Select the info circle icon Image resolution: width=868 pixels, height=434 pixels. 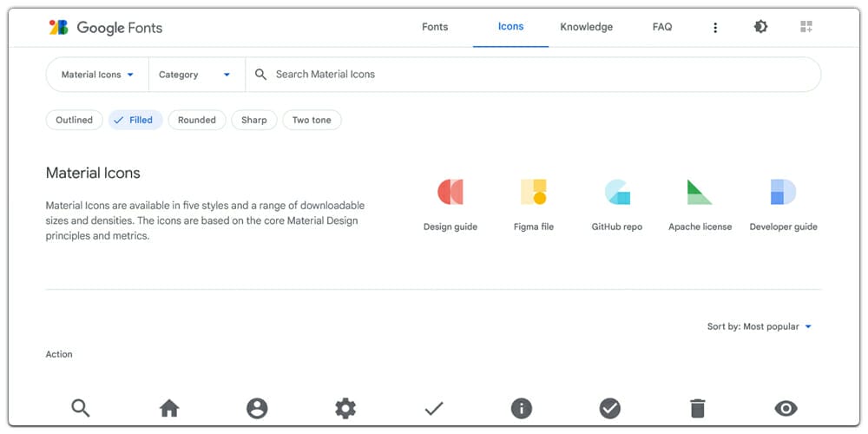(522, 409)
